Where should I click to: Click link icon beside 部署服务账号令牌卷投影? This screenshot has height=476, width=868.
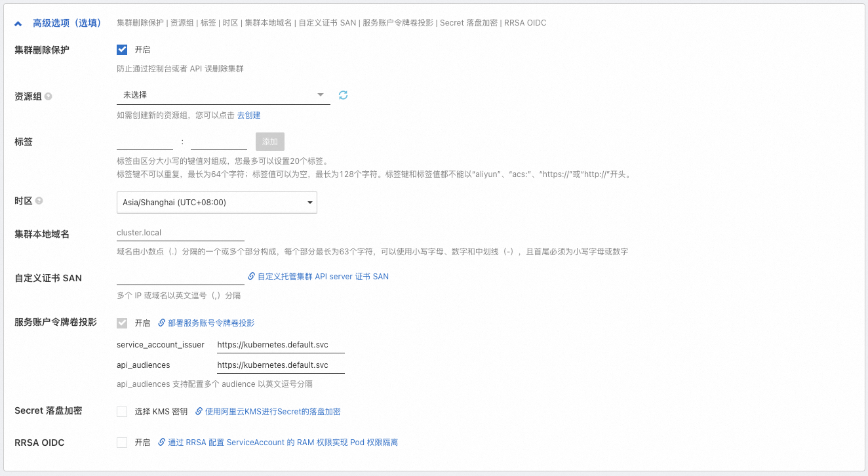161,323
